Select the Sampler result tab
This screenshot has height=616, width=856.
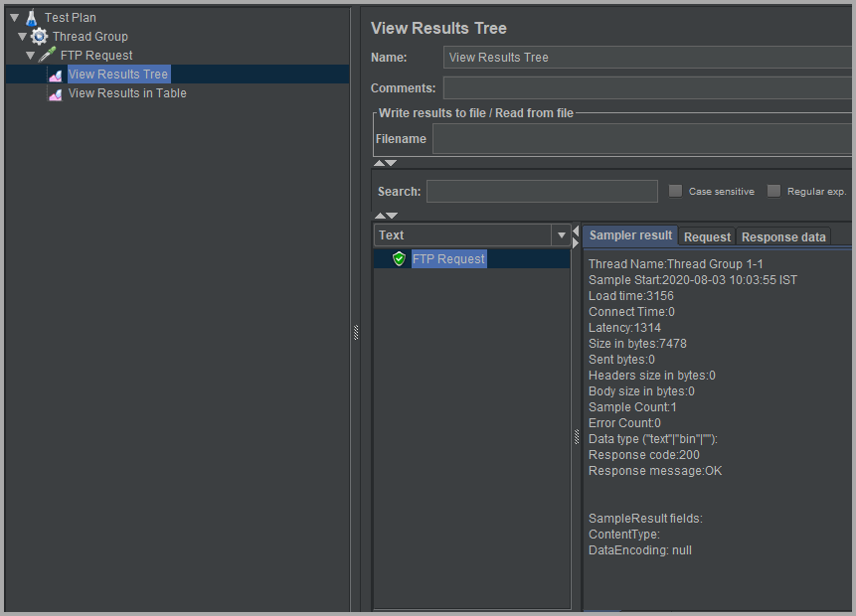coord(630,235)
